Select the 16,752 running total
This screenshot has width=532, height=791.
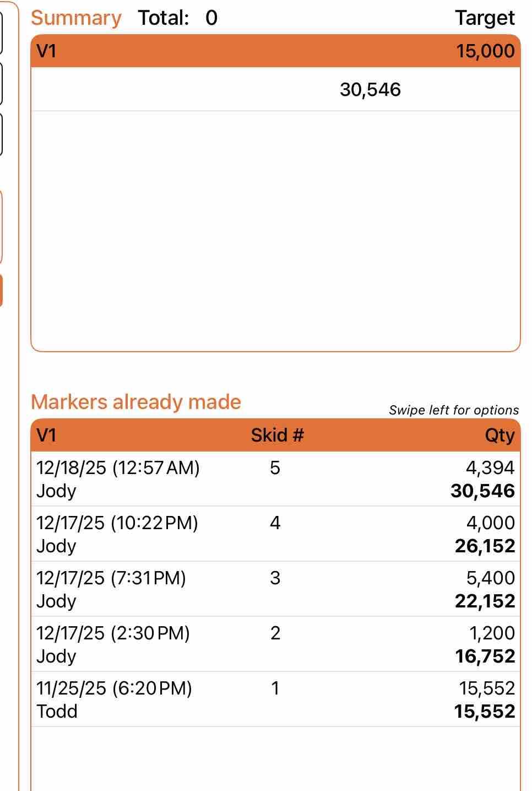[x=485, y=657]
